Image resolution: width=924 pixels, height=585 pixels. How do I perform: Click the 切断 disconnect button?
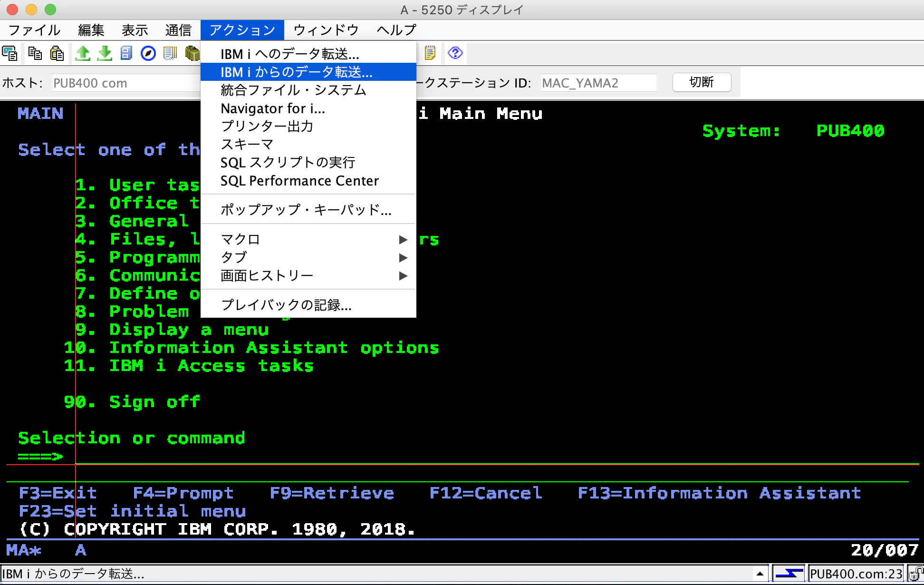(x=702, y=82)
